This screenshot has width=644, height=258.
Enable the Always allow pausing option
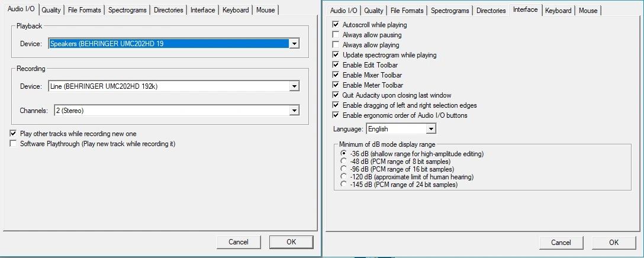(x=336, y=35)
